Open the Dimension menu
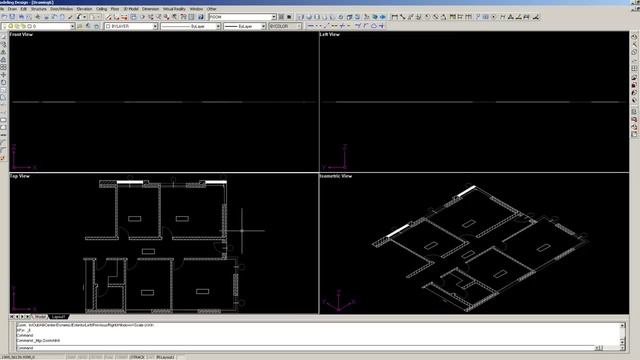The image size is (640, 360). click(x=150, y=9)
